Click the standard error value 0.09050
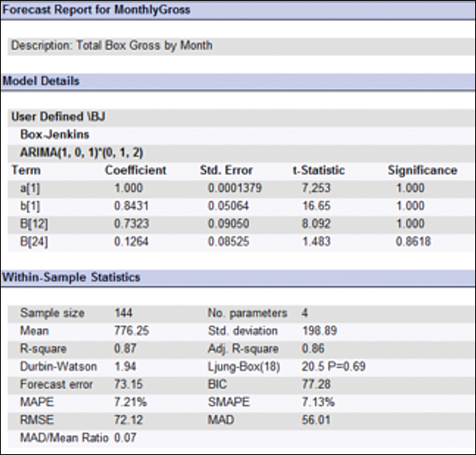The width and height of the screenshot is (476, 455). pyautogui.click(x=228, y=224)
